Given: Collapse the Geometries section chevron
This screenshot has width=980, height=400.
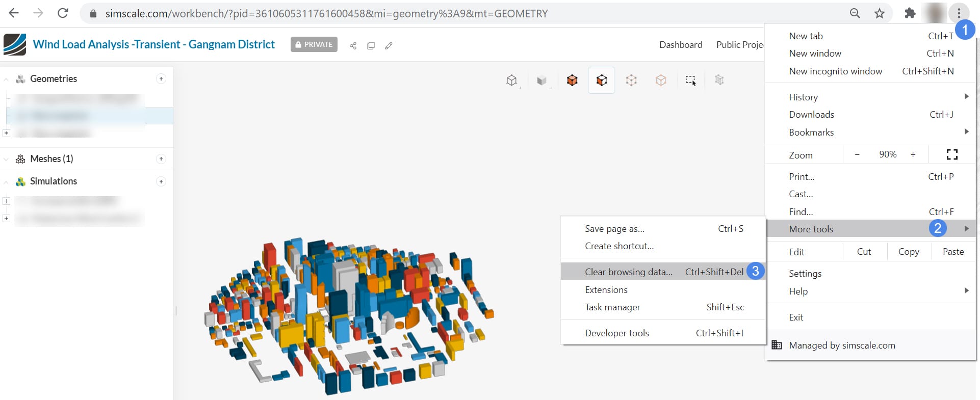Looking at the screenshot, I should [x=6, y=79].
